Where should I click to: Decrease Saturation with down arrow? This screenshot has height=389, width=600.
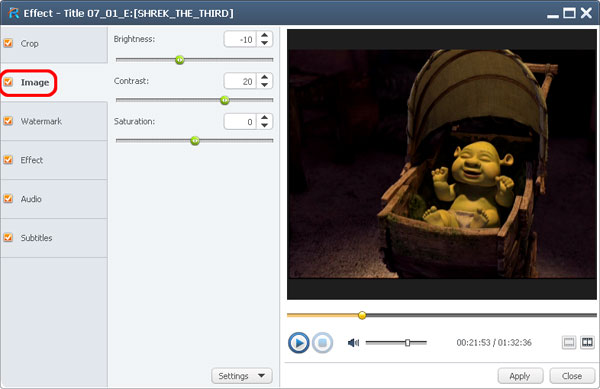(264, 125)
